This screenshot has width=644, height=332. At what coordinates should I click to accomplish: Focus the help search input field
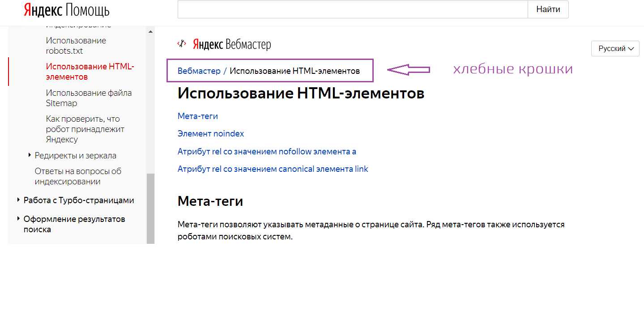click(x=353, y=9)
